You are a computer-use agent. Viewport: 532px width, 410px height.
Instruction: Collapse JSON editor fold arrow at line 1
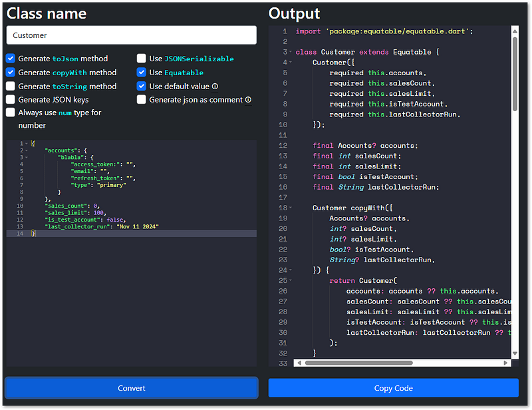(x=26, y=143)
